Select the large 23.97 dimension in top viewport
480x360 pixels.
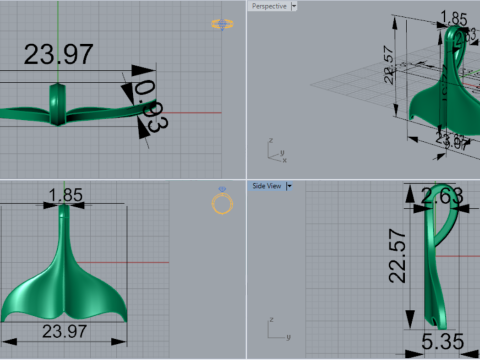[x=58, y=54]
